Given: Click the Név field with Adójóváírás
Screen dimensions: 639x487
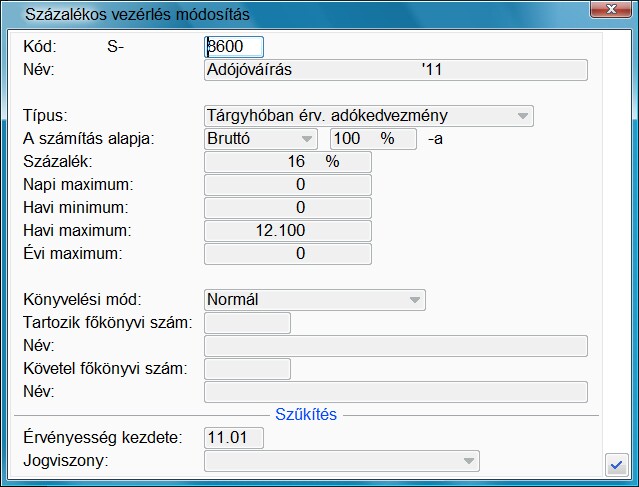Looking at the screenshot, I should (x=396, y=70).
